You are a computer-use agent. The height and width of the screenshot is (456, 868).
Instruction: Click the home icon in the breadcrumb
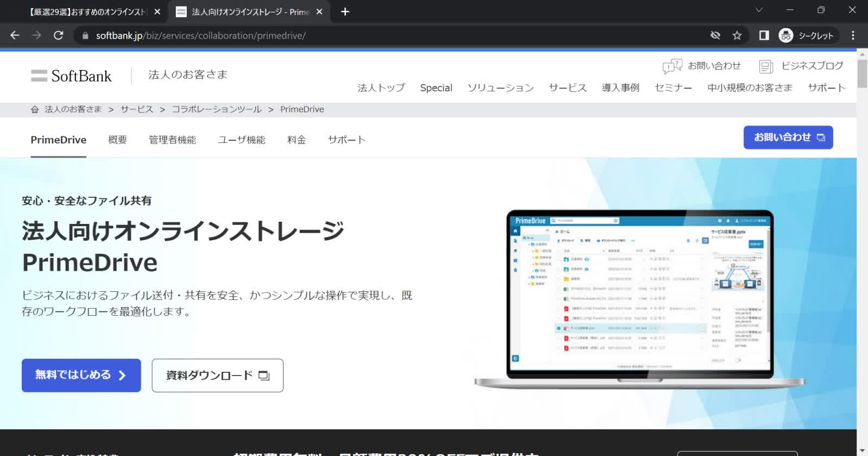35,109
